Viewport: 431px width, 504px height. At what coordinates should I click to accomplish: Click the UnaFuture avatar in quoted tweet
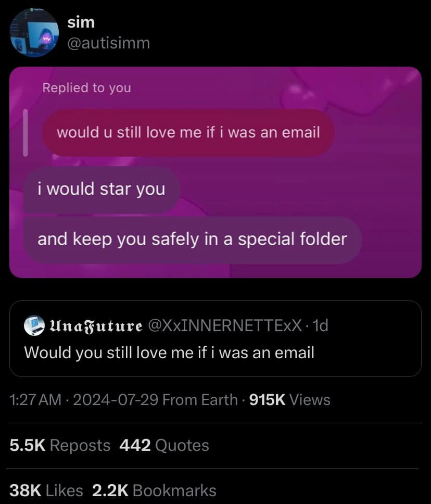(x=34, y=326)
